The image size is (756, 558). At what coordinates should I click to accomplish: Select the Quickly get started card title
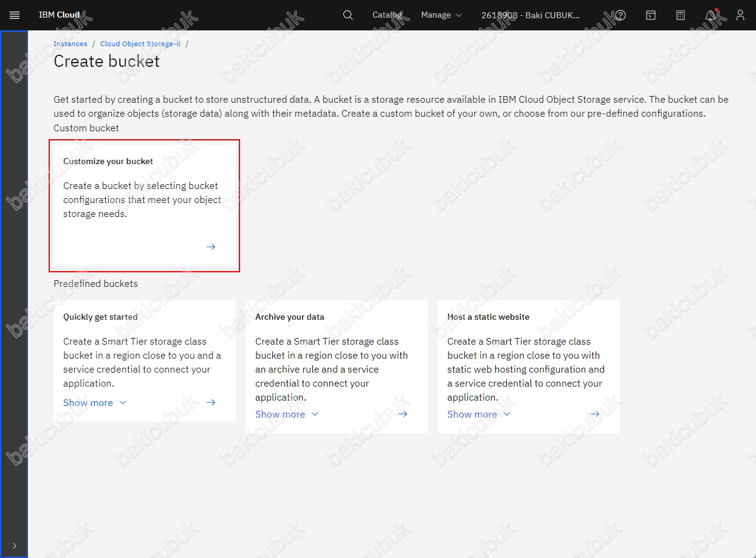[x=100, y=317]
